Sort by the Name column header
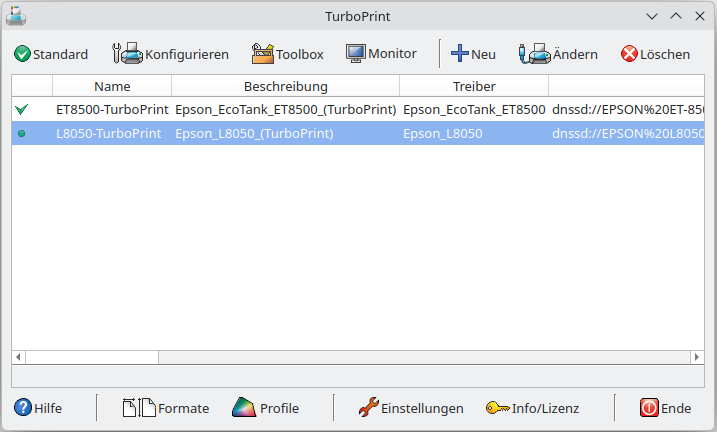Image resolution: width=717 pixels, height=432 pixels. pyautogui.click(x=112, y=86)
